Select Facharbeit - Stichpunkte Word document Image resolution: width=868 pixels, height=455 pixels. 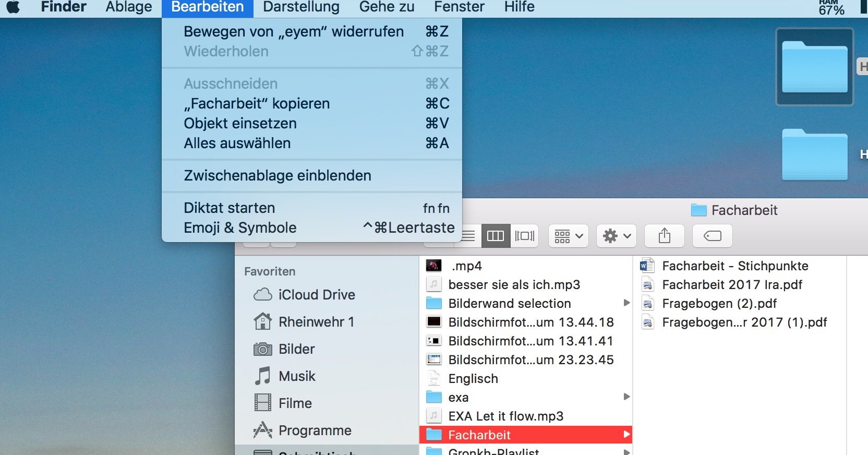734,266
